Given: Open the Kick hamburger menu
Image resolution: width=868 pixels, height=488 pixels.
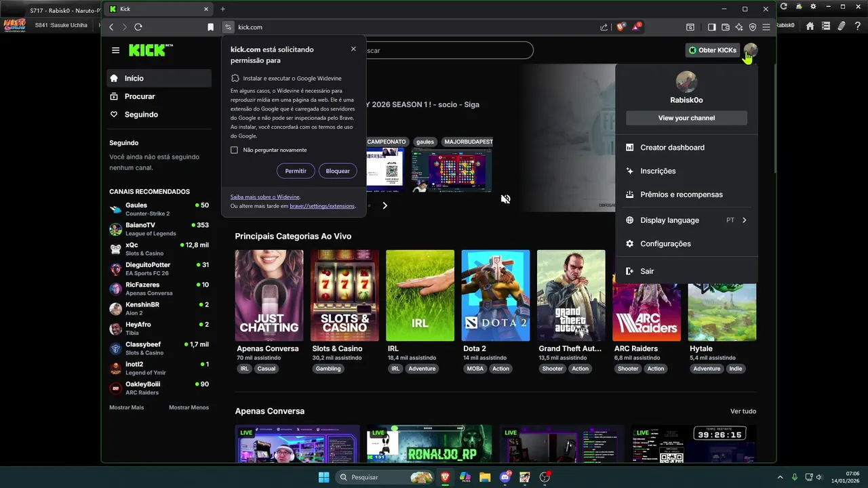Looking at the screenshot, I should tap(115, 50).
